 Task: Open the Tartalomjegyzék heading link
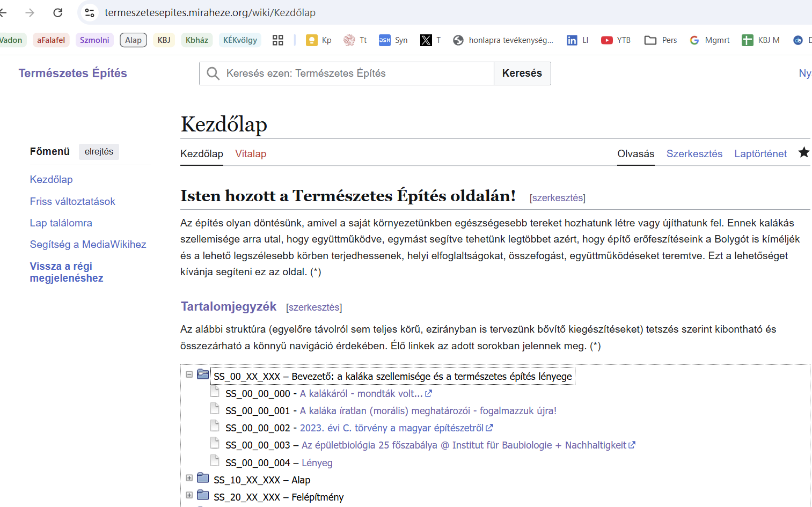coord(229,306)
